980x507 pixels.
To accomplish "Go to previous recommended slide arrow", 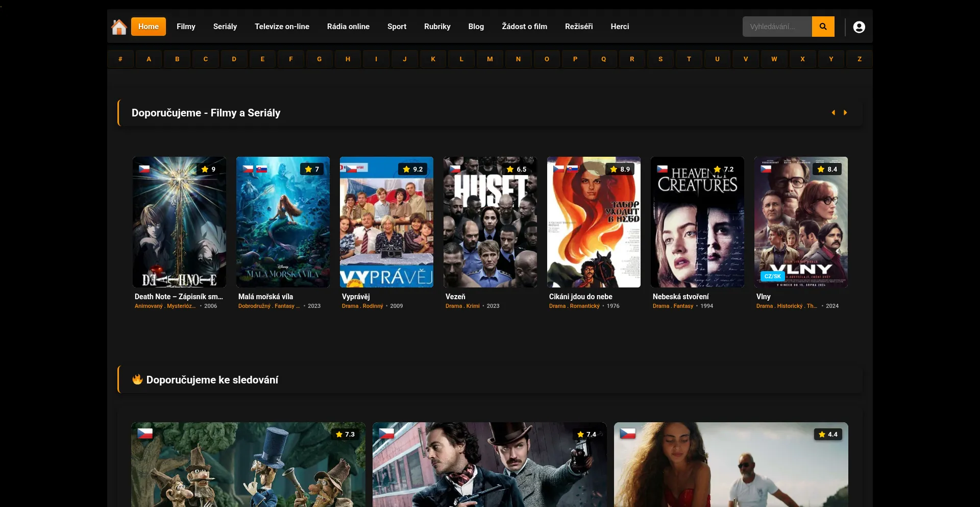I will point(834,112).
